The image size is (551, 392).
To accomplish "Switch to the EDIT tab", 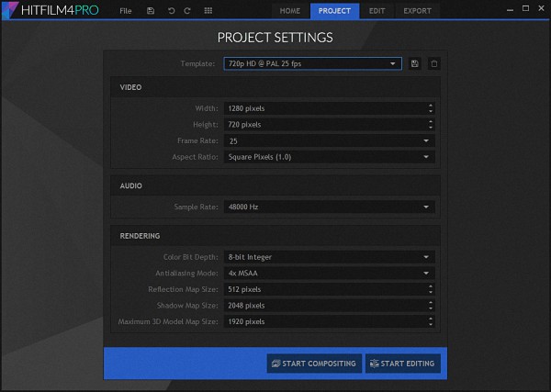I will click(377, 11).
